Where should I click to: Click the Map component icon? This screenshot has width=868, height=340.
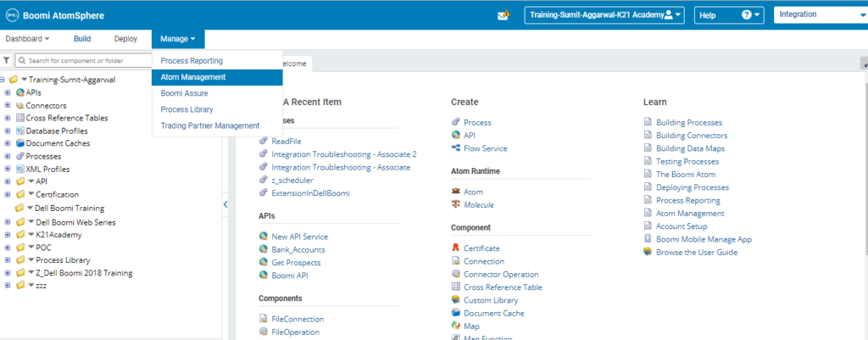pyautogui.click(x=455, y=326)
